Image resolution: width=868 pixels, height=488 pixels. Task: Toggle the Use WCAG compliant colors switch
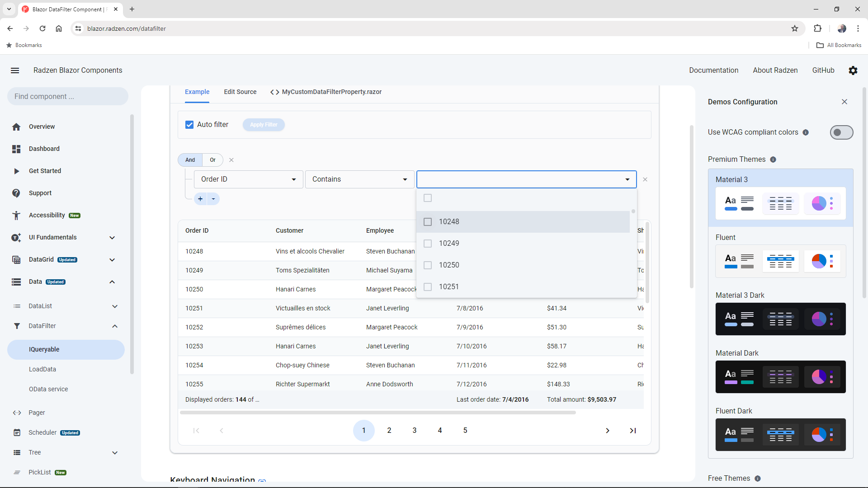pyautogui.click(x=841, y=132)
